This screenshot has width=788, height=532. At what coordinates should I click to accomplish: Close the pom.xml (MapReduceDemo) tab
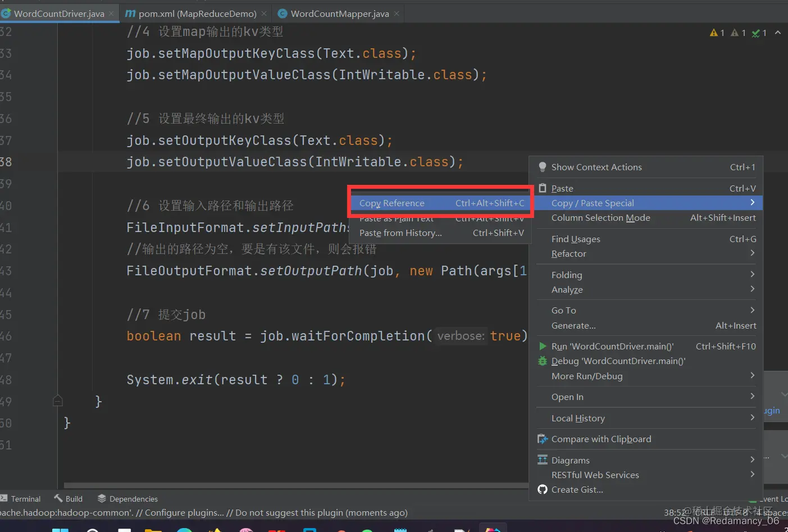(x=264, y=13)
